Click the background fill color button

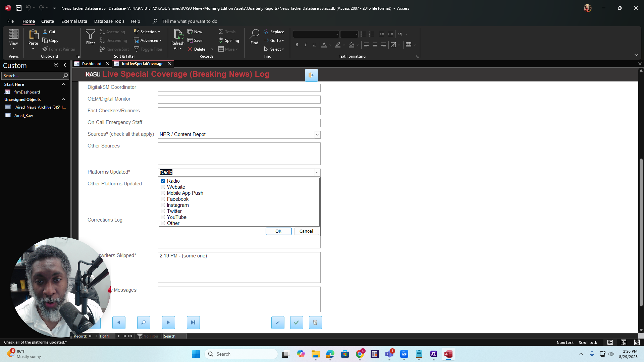(x=352, y=45)
